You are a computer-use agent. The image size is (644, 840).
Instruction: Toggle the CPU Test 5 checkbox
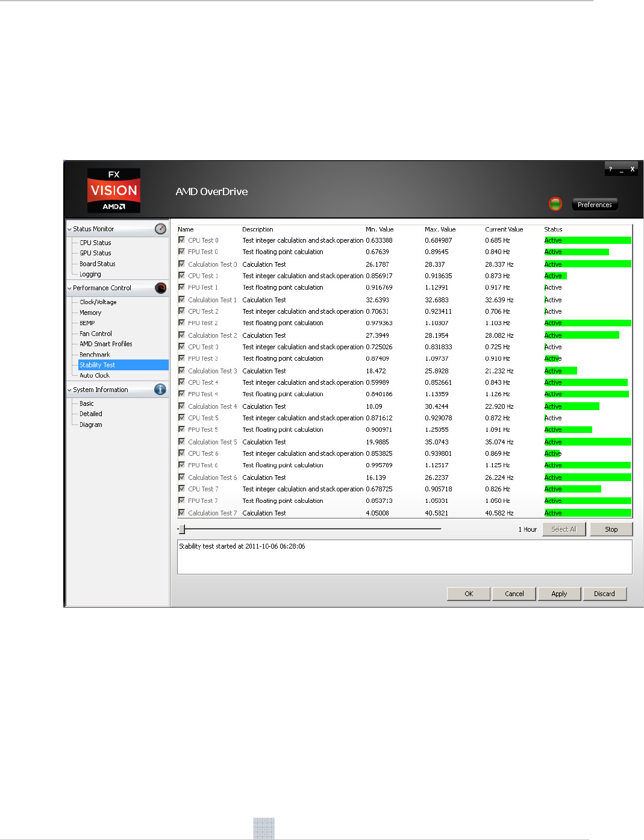[181, 417]
